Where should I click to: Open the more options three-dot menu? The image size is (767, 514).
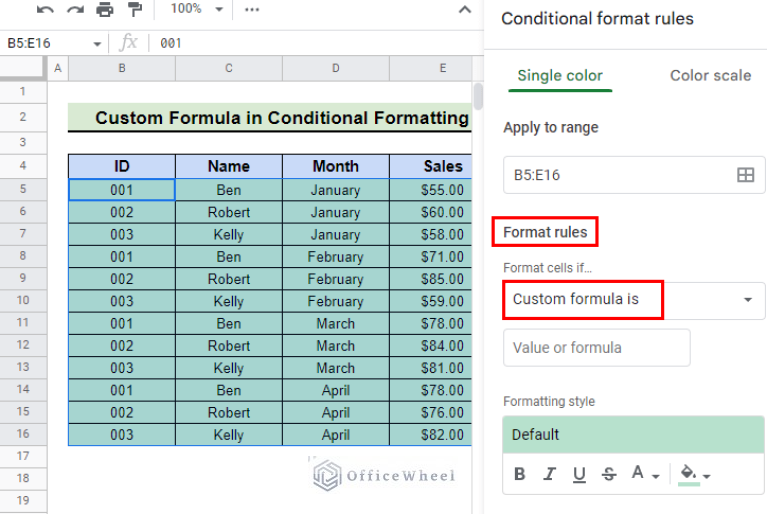[x=252, y=10]
